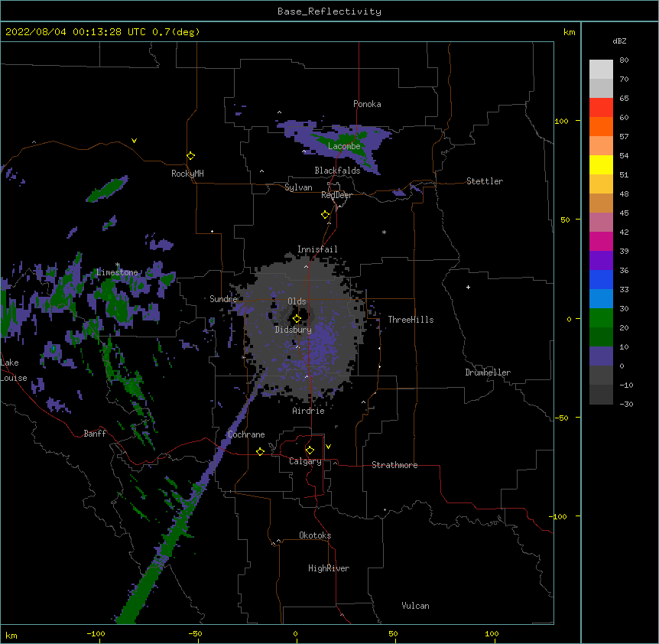The width and height of the screenshot is (659, 644).
Task: Pick the red 60-65 dBZ legend swatch
Action: 601,108
